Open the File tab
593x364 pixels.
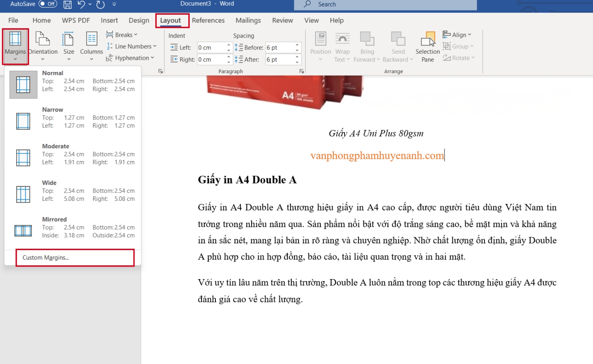point(13,20)
